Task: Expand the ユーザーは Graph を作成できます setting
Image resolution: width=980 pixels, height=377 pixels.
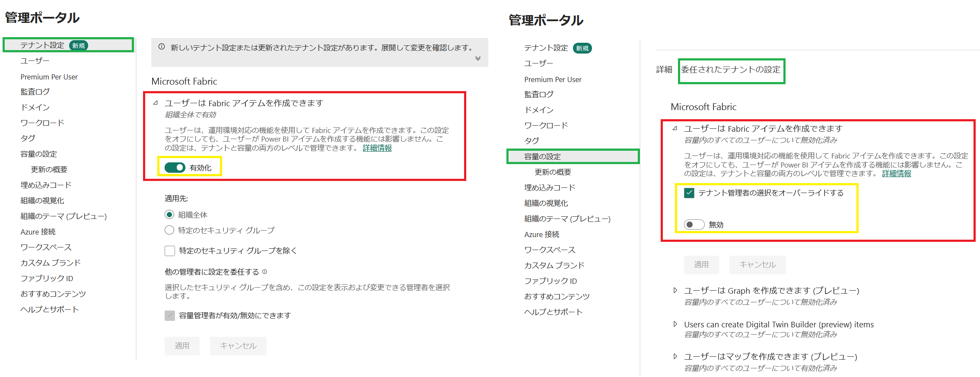Action: (x=675, y=291)
